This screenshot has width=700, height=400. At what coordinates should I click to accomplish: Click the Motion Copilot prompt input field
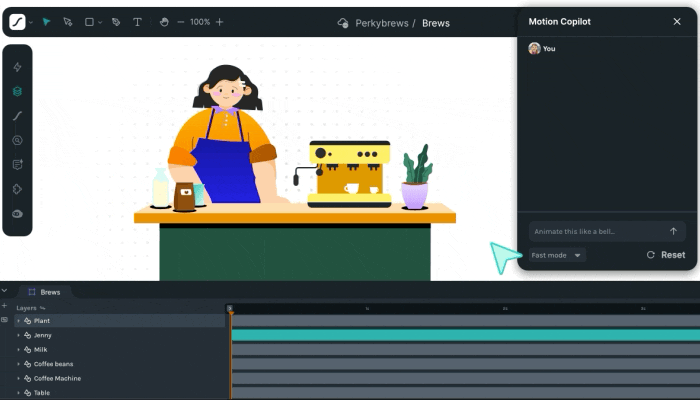click(596, 231)
